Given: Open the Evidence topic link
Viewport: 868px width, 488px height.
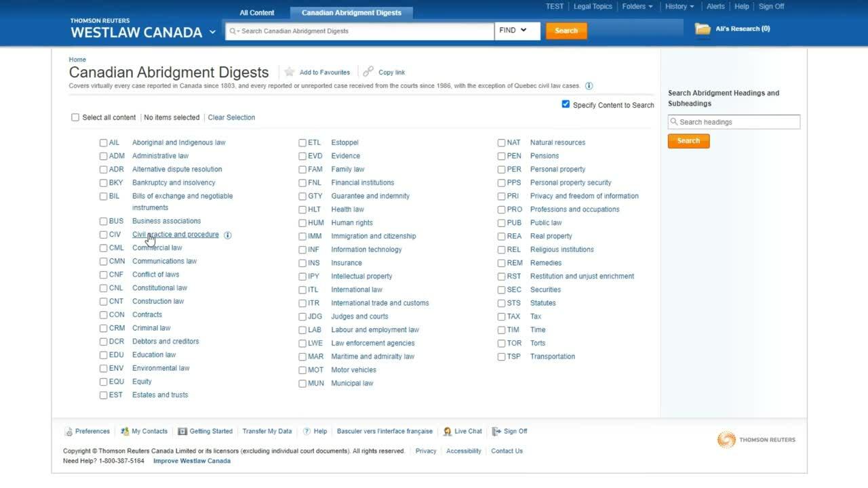Looking at the screenshot, I should [345, 156].
